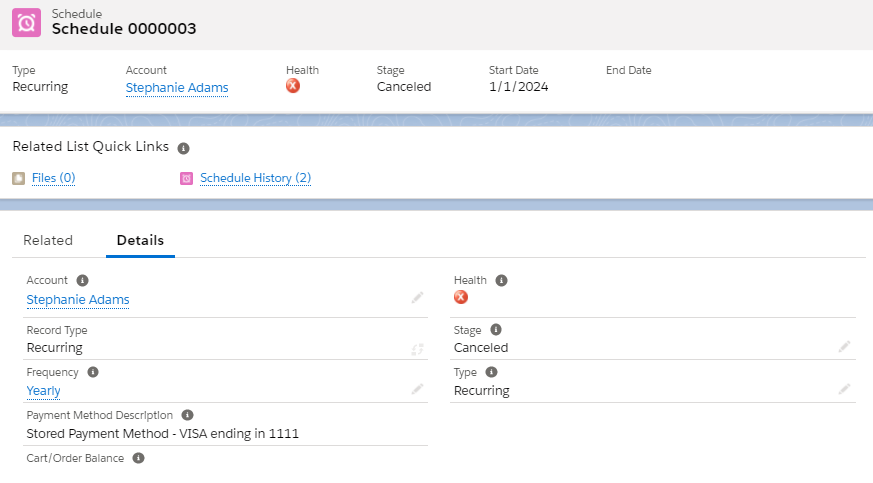Open Stephanie Adams account link in header
Viewport: 873px width, 483px height.
point(177,87)
